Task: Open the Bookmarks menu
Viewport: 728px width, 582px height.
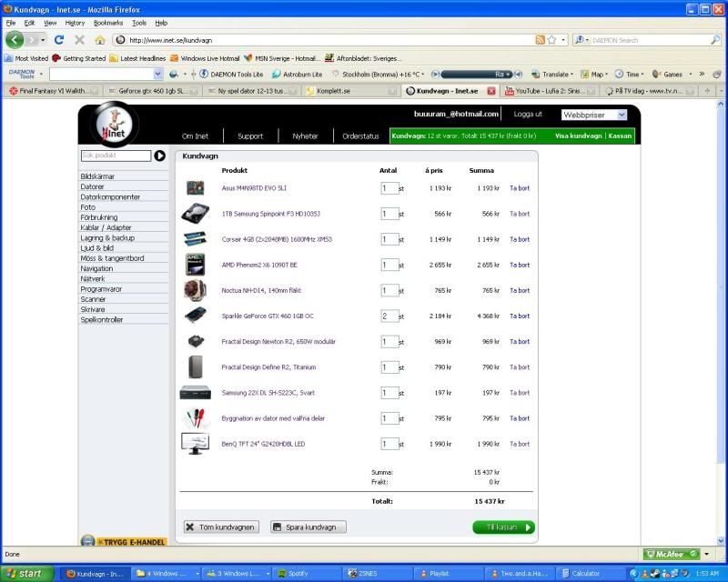Action: [107, 22]
